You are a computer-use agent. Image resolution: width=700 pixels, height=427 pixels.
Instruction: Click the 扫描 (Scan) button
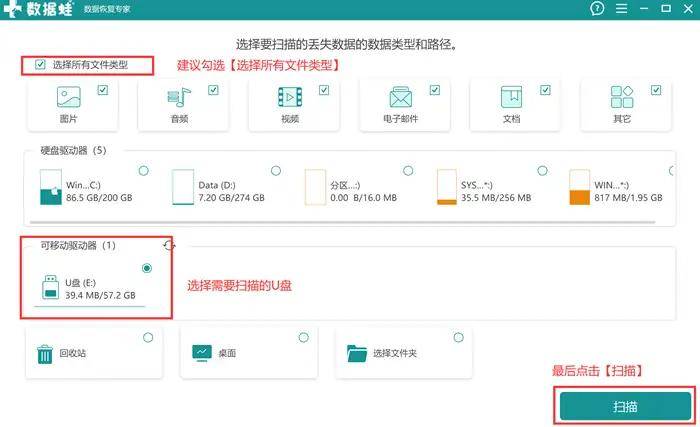624,407
